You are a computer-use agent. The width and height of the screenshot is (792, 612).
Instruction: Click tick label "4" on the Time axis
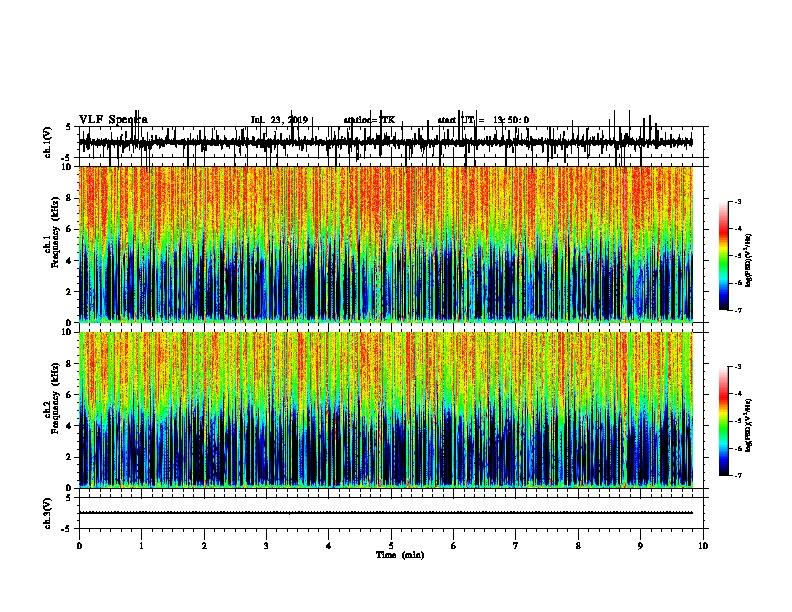pyautogui.click(x=329, y=546)
